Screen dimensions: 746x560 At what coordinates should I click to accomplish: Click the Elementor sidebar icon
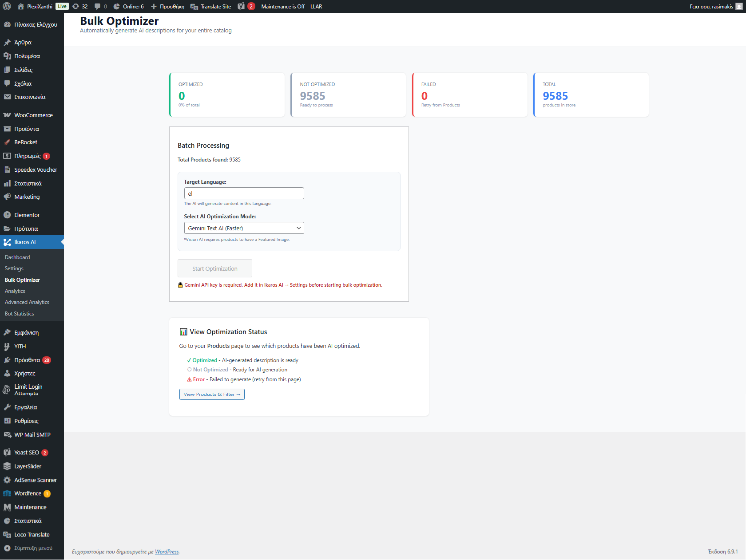[x=7, y=215]
